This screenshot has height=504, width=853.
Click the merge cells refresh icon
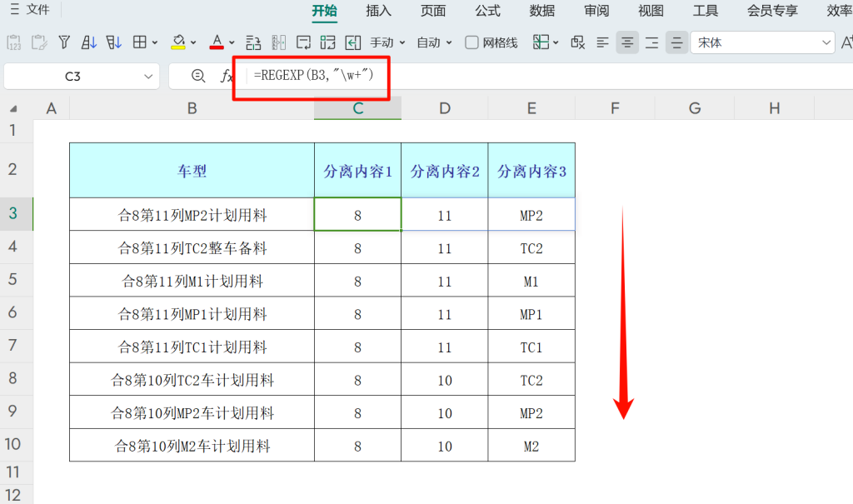pos(328,42)
